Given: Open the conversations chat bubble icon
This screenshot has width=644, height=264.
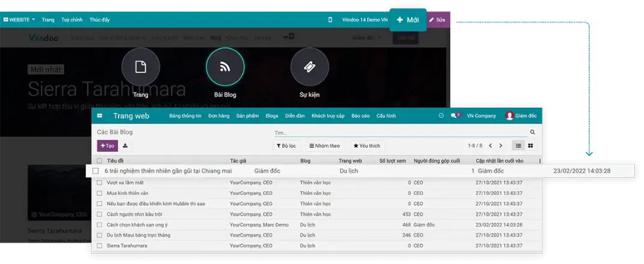Looking at the screenshot, I should (x=454, y=115).
